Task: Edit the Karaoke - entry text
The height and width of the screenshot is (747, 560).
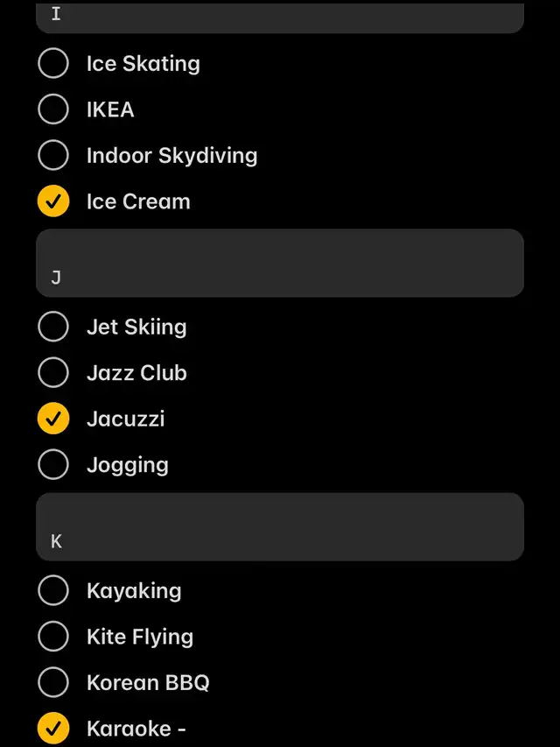Action: pyautogui.click(x=136, y=728)
